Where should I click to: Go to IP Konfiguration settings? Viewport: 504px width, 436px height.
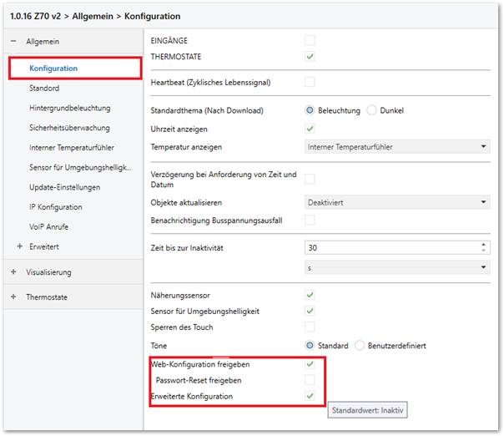[56, 207]
